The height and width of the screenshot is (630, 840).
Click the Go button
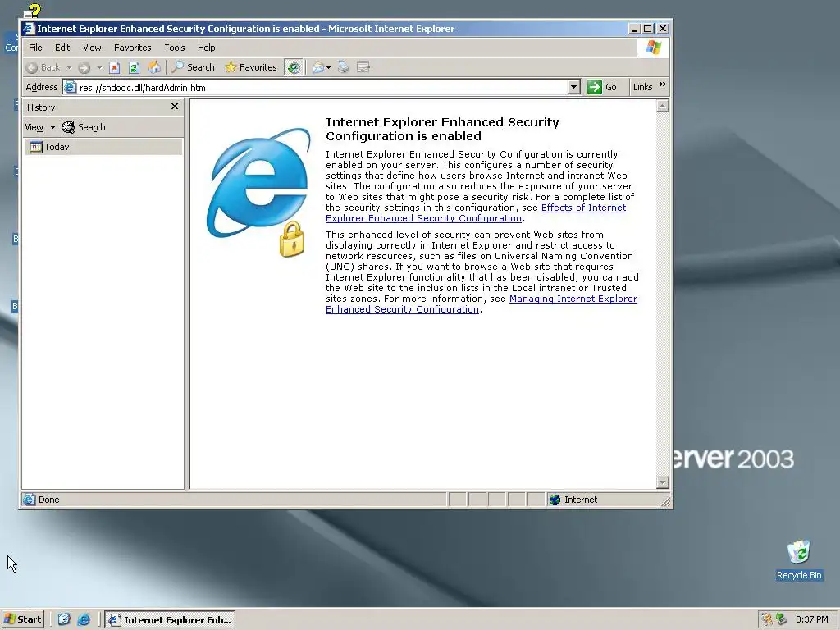(602, 87)
